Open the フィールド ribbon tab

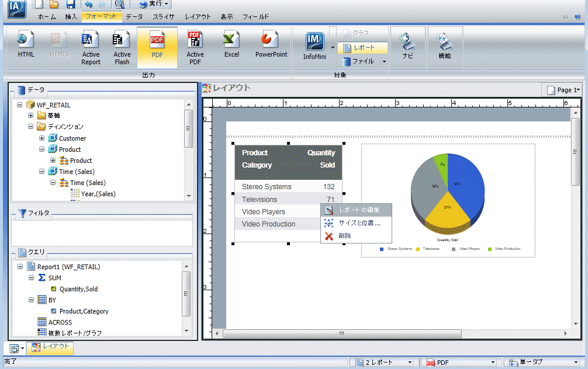point(255,16)
